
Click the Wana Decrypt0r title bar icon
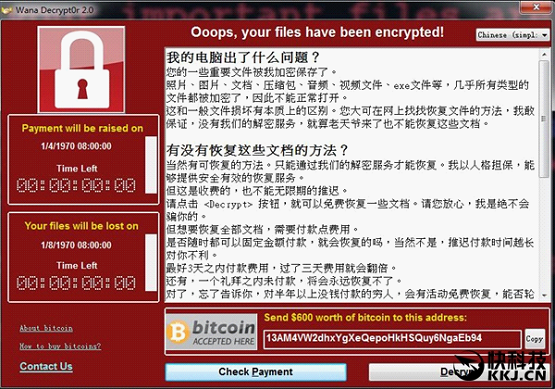click(6, 10)
